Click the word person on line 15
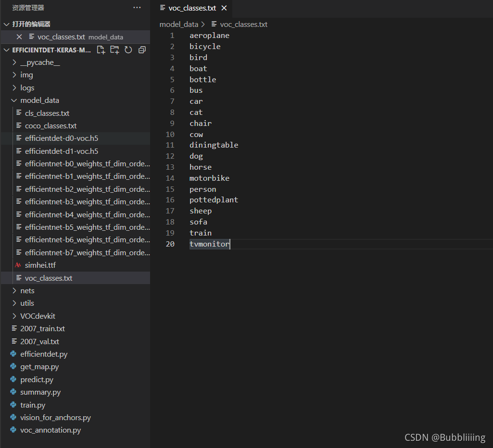493x448 pixels. [x=203, y=189]
